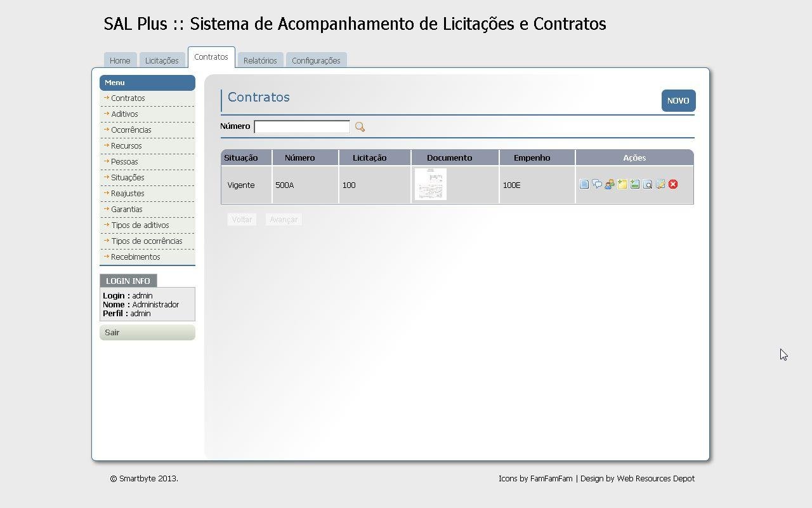The height and width of the screenshot is (508, 812).
Task: Open Recebimentos from the sidebar menu
Action: [x=135, y=257]
